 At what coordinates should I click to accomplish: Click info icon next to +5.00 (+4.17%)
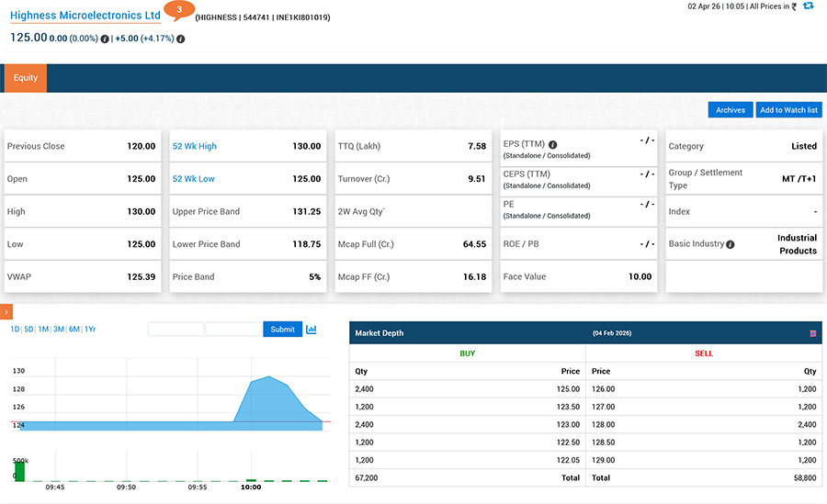tap(180, 39)
